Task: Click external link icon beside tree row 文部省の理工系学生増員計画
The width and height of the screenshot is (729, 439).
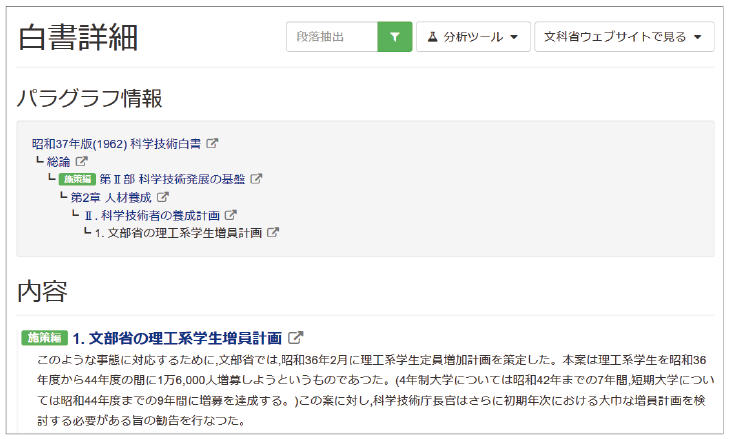Action: (x=273, y=233)
